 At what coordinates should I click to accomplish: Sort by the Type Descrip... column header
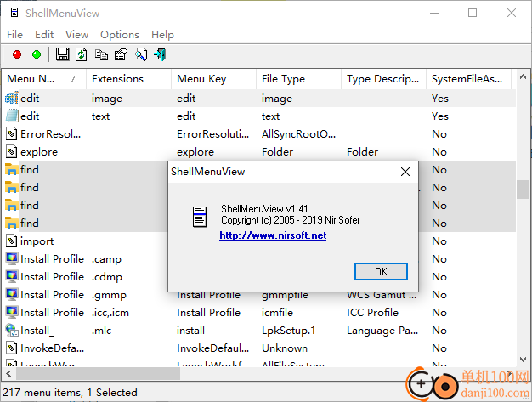(384, 79)
